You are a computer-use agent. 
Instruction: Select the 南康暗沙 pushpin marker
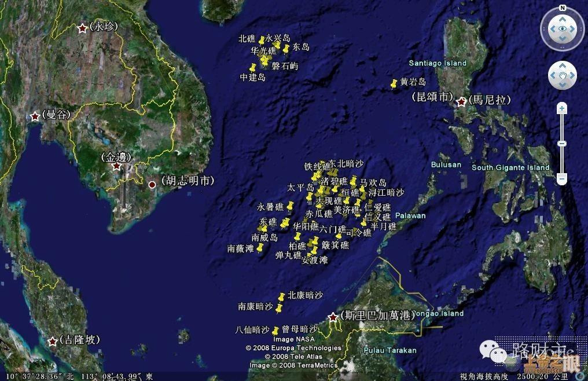click(x=278, y=310)
